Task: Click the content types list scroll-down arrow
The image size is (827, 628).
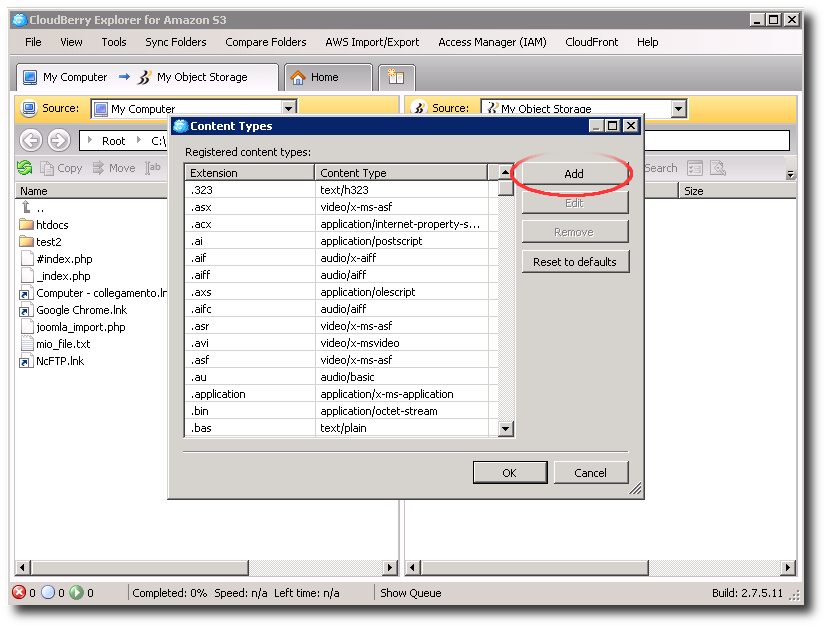Action: (x=505, y=428)
